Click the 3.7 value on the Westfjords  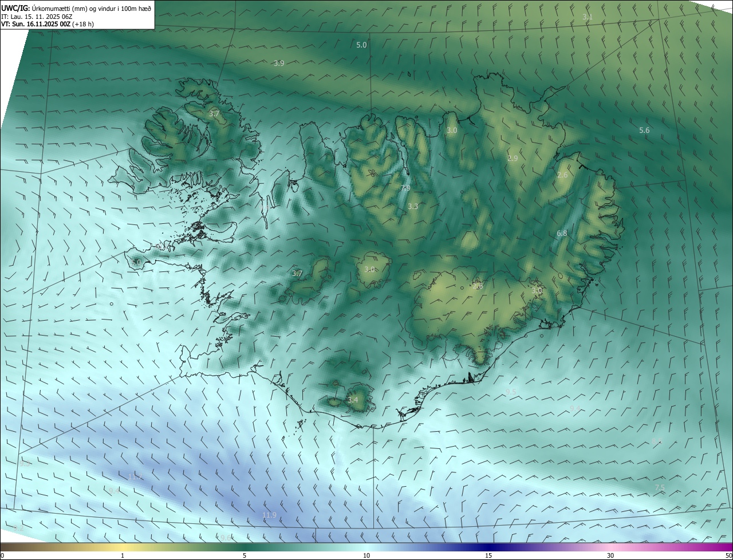pyautogui.click(x=214, y=114)
